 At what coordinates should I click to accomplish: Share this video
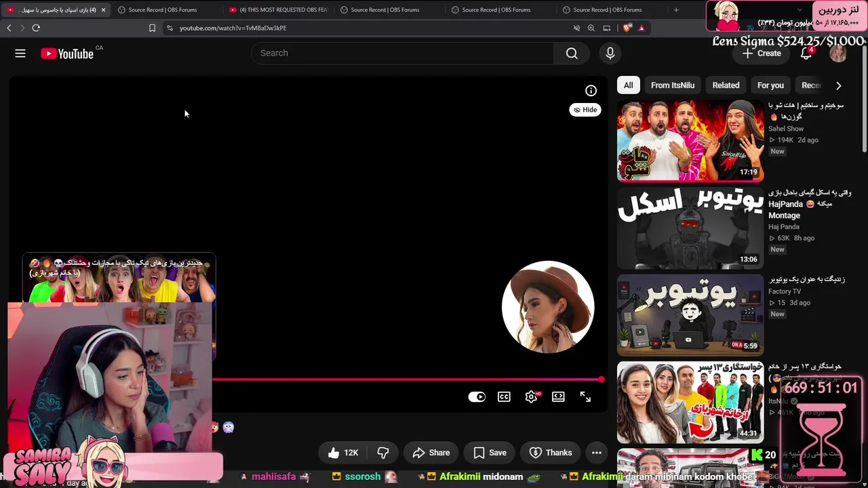click(431, 453)
